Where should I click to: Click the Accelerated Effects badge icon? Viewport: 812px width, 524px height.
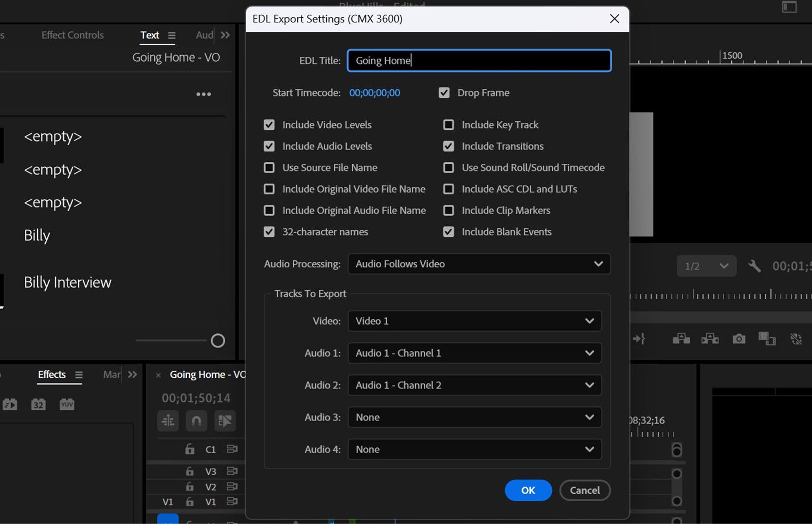pyautogui.click(x=10, y=404)
